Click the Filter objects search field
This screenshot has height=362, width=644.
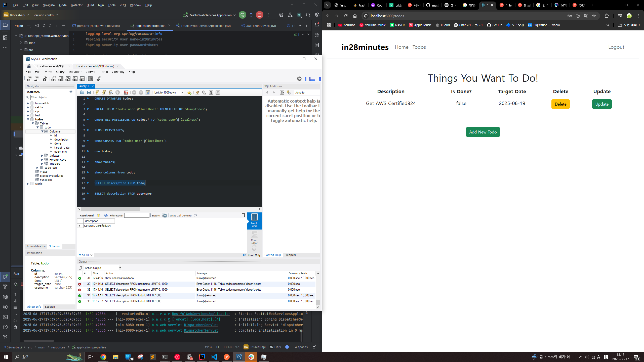(x=52, y=97)
